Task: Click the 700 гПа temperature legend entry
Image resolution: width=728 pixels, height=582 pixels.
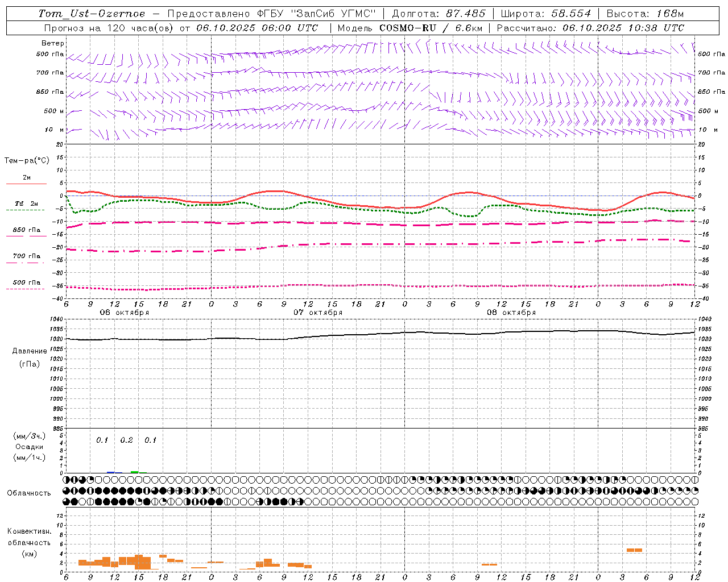Action: (26, 259)
